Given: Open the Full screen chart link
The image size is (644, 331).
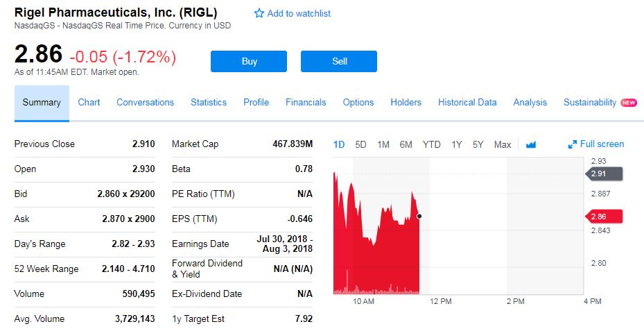Looking at the screenshot, I should click(x=602, y=144).
